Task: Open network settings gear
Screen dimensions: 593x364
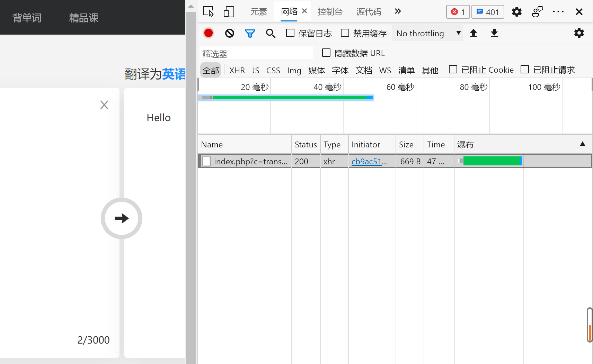Action: pyautogui.click(x=579, y=33)
